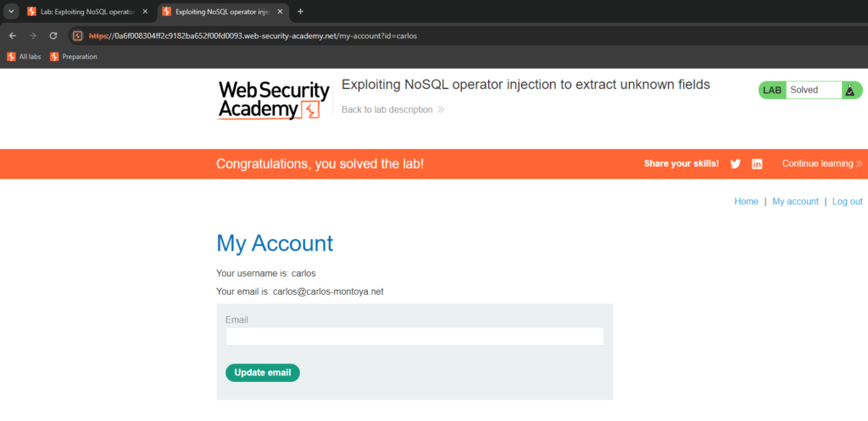This screenshot has height=421, width=868.
Task: Open the Preparation bookmark
Action: pyautogui.click(x=74, y=57)
